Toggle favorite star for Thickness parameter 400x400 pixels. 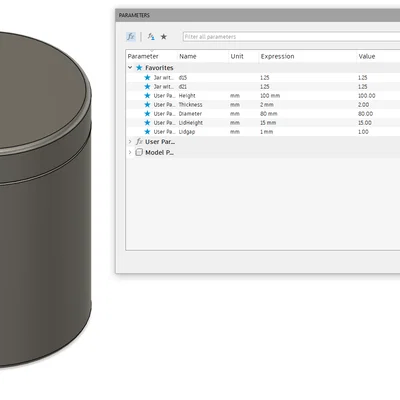pyautogui.click(x=147, y=104)
